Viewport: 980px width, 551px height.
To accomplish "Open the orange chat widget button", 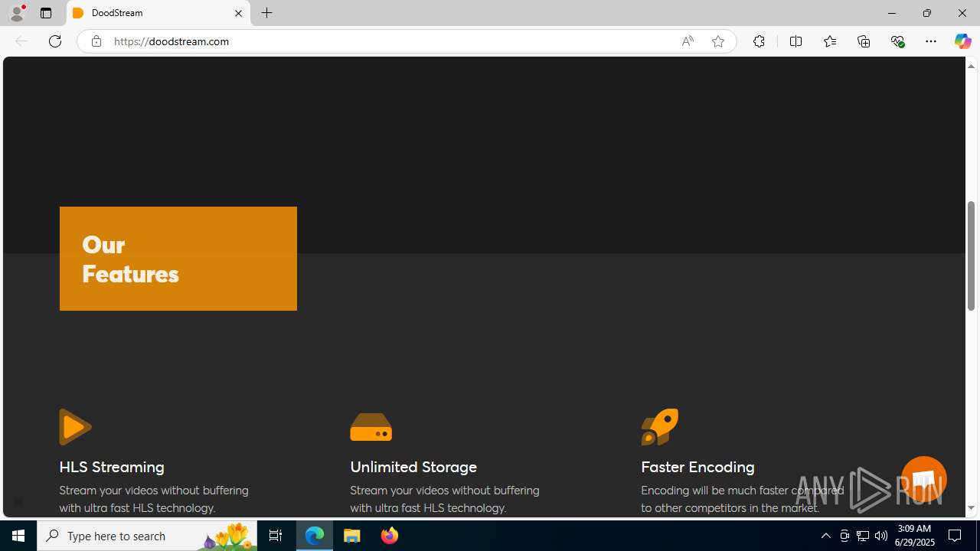I will pyautogui.click(x=923, y=479).
